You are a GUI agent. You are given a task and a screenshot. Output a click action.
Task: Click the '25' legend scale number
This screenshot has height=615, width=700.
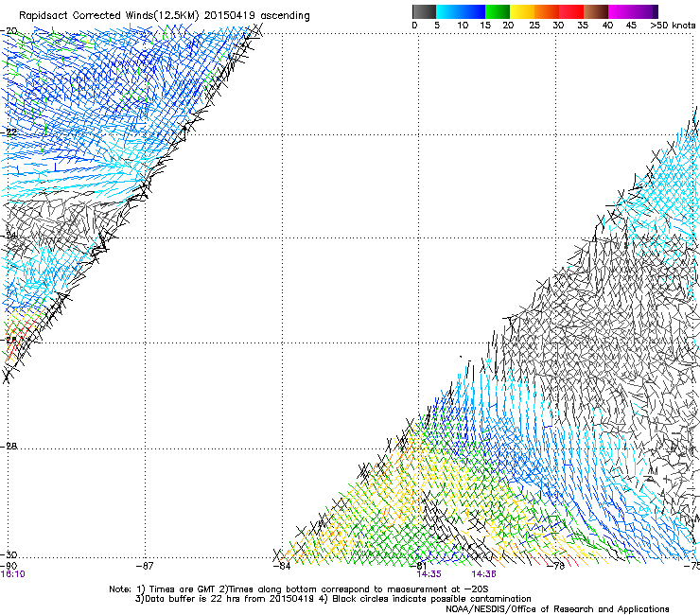point(534,25)
